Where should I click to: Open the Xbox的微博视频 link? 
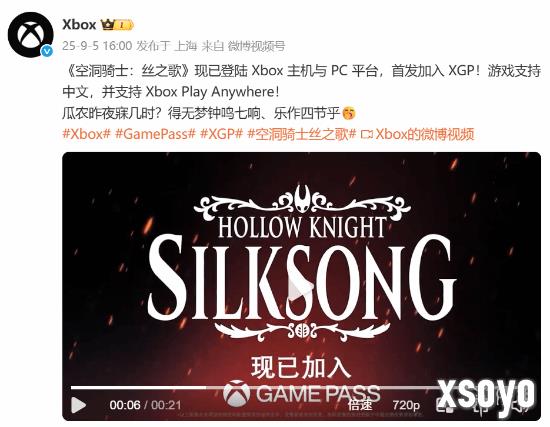425,134
